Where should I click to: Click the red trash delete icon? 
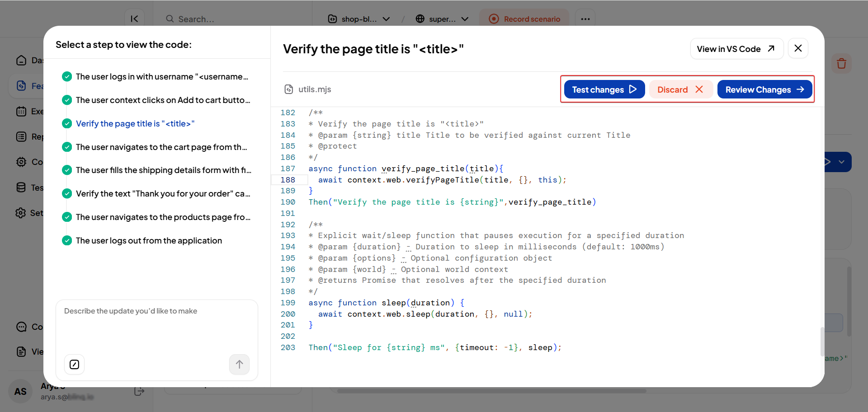pos(841,64)
